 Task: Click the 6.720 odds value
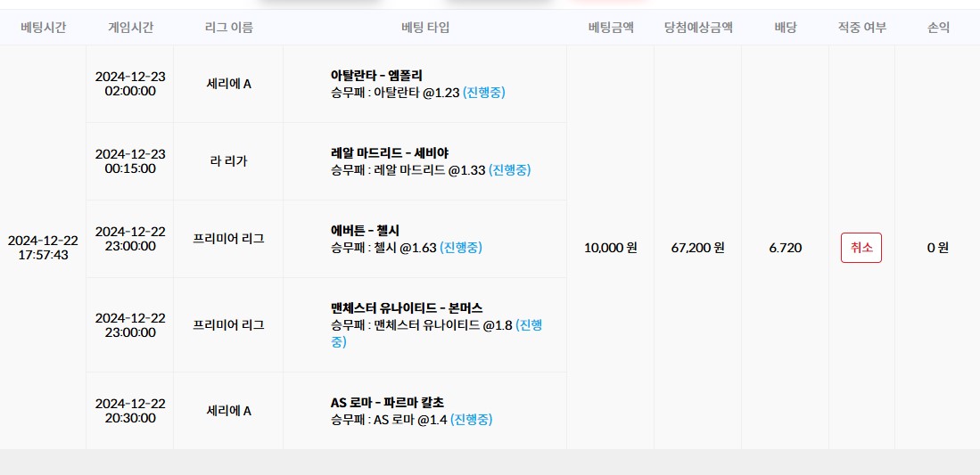(785, 248)
